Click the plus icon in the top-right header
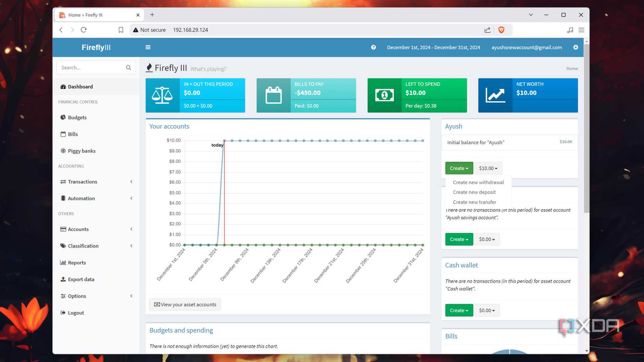 pos(575,47)
